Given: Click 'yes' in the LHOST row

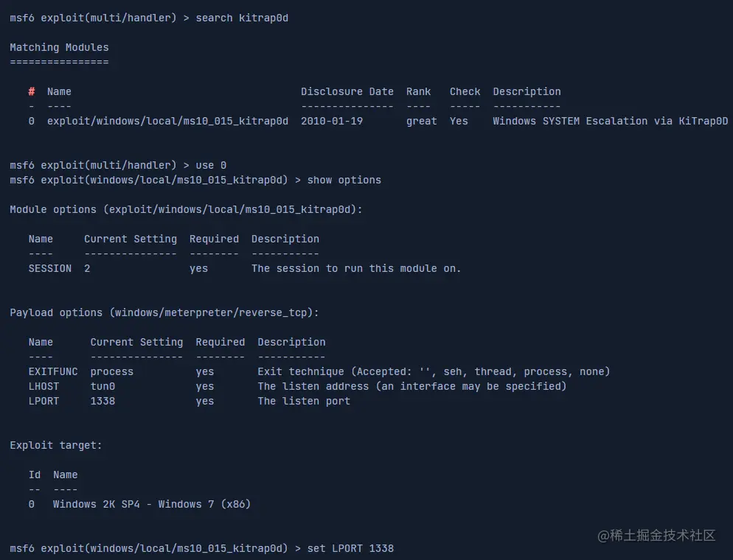Looking at the screenshot, I should tap(205, 387).
